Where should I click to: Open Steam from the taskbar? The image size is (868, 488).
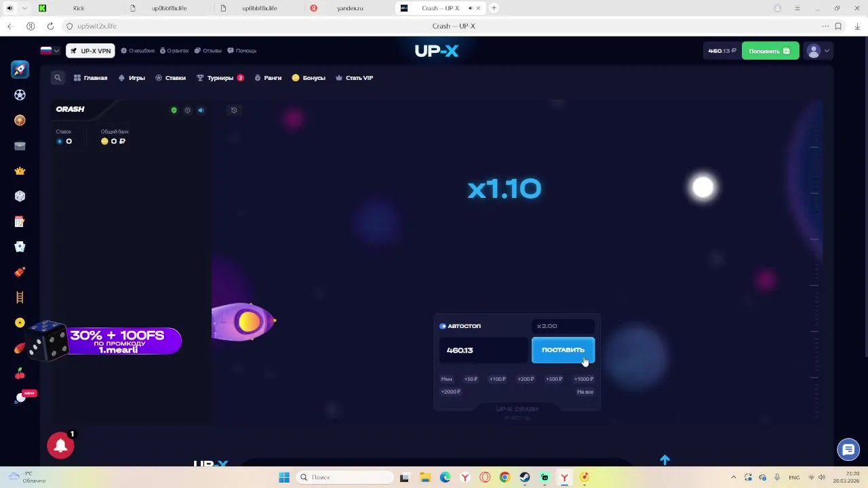point(525,477)
